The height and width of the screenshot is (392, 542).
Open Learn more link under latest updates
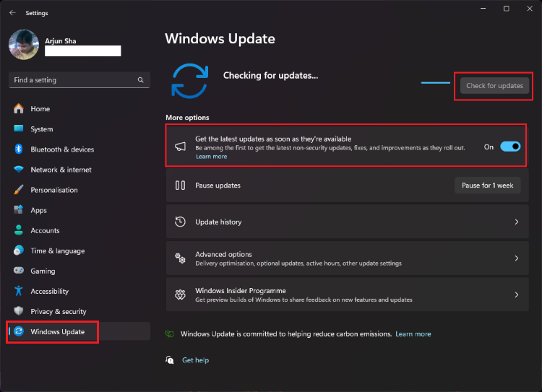tap(211, 157)
